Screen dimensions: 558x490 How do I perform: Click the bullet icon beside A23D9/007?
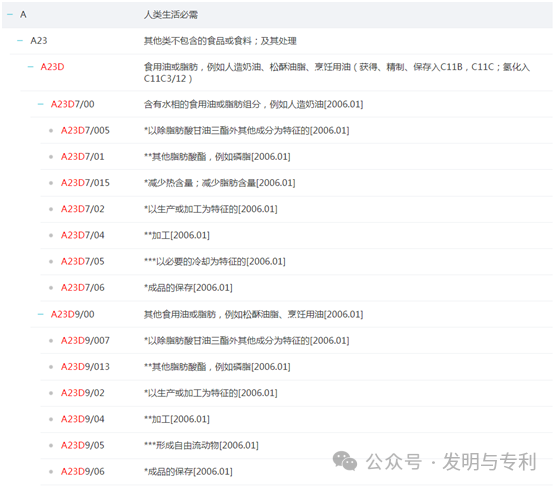tap(51, 341)
